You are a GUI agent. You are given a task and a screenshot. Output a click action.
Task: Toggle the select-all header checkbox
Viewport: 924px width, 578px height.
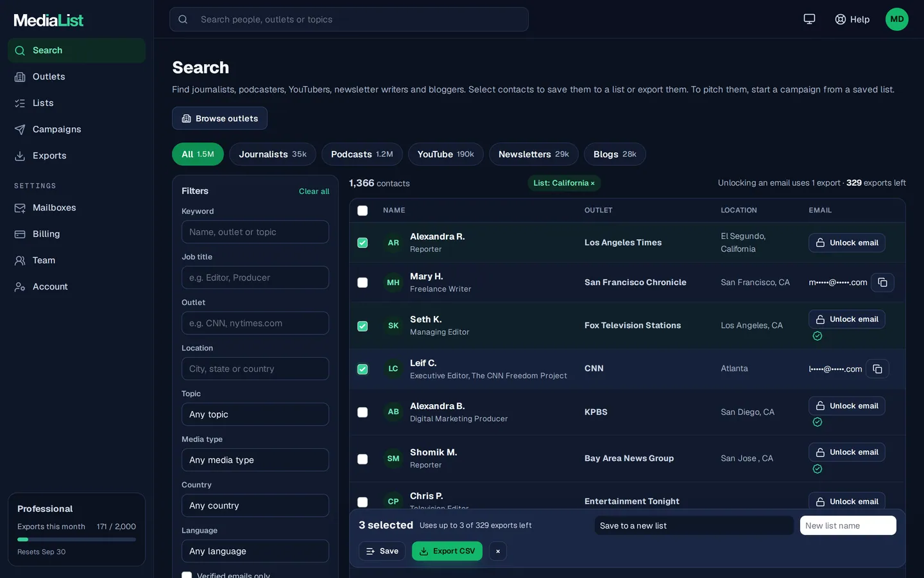point(363,211)
